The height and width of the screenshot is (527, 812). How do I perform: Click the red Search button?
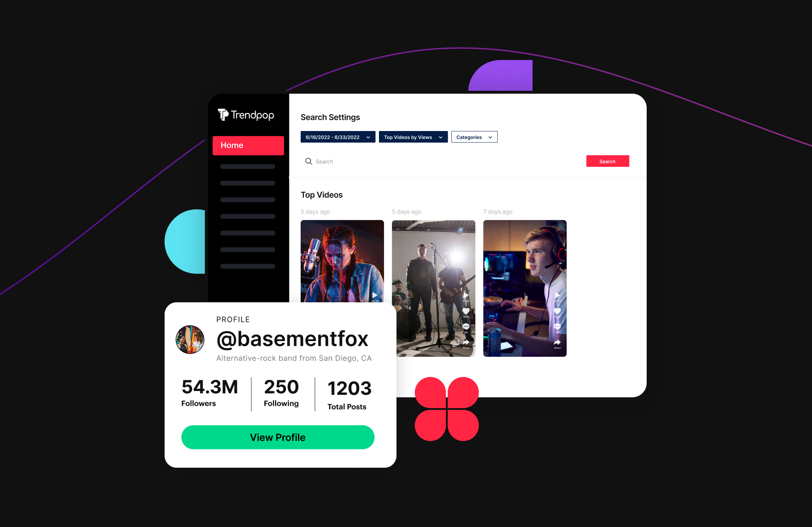pos(608,161)
